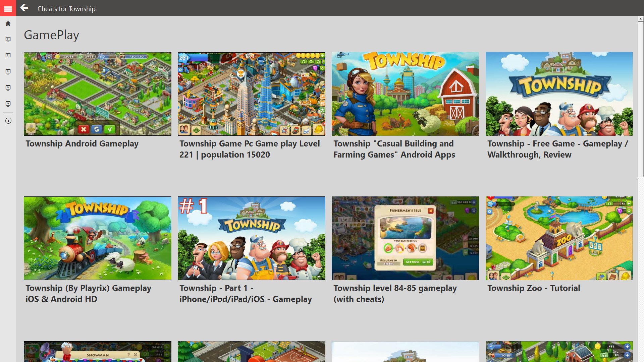Image resolution: width=644 pixels, height=362 pixels.
Task: Open 'Township Game Pc Game play Level 221' title
Action: point(250,149)
